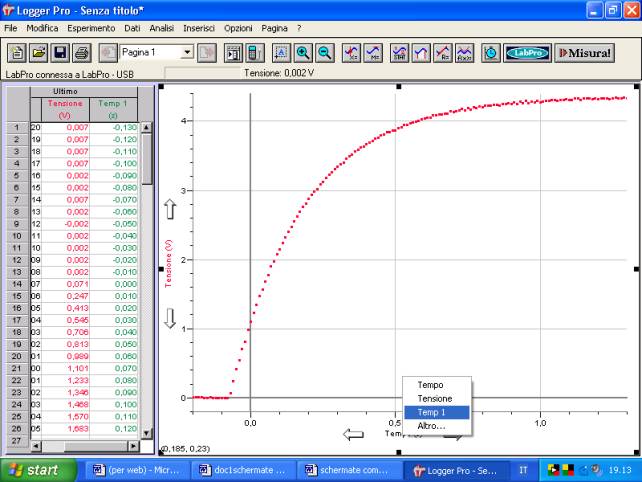The image size is (642, 482).
Task: Click the vertical scrollbar thumb in table
Action: pos(147,159)
